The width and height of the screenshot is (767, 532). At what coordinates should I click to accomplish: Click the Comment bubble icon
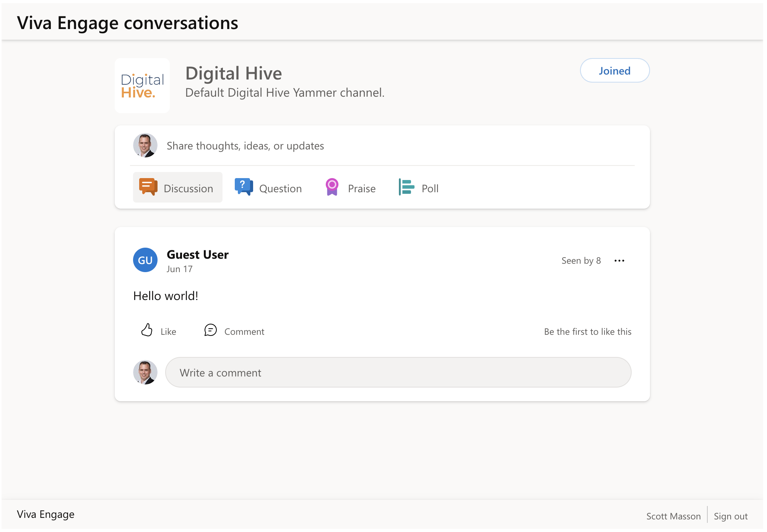point(210,330)
